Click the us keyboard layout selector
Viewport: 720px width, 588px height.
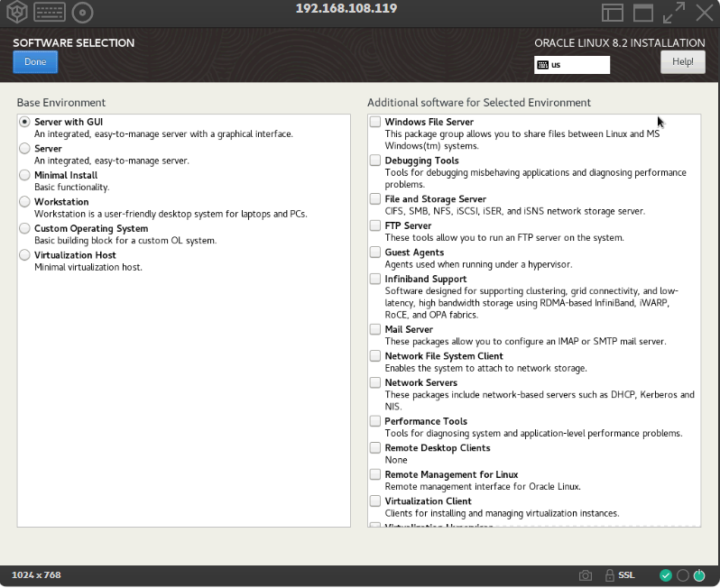(x=572, y=65)
